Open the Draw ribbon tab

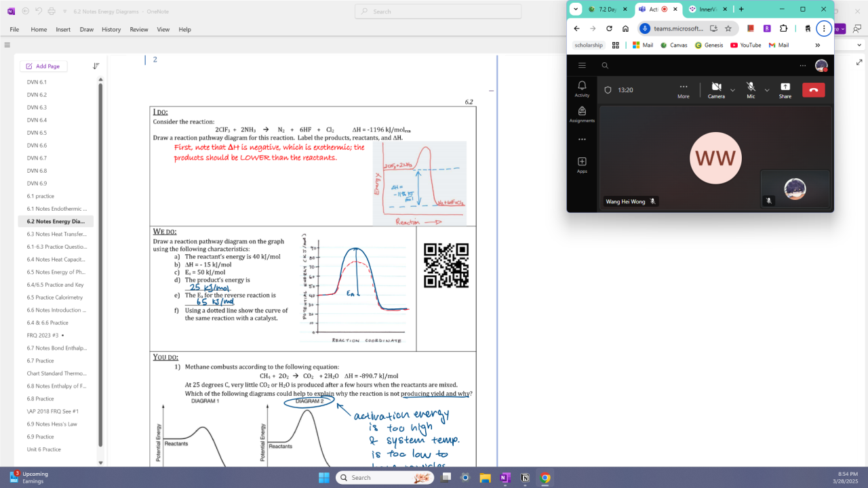coord(86,30)
